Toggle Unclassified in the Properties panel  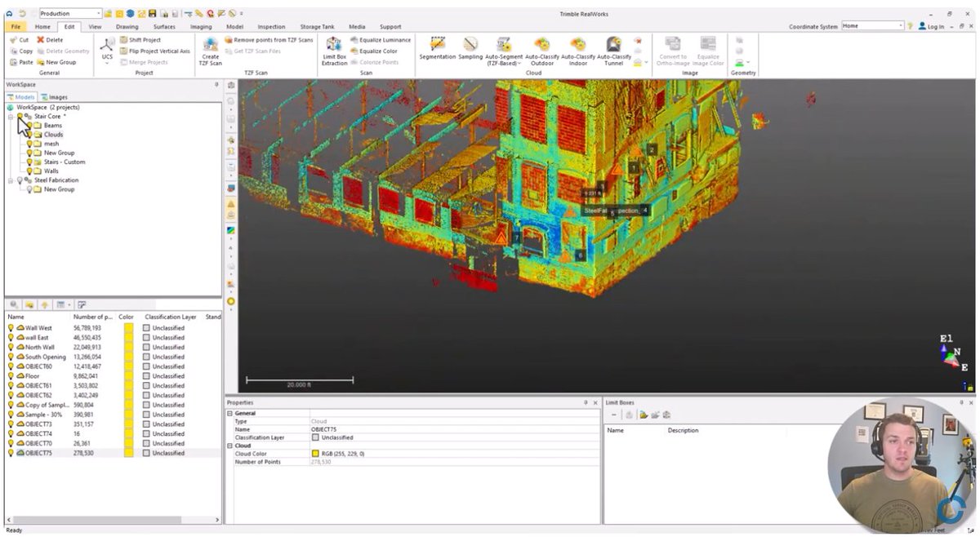316,437
